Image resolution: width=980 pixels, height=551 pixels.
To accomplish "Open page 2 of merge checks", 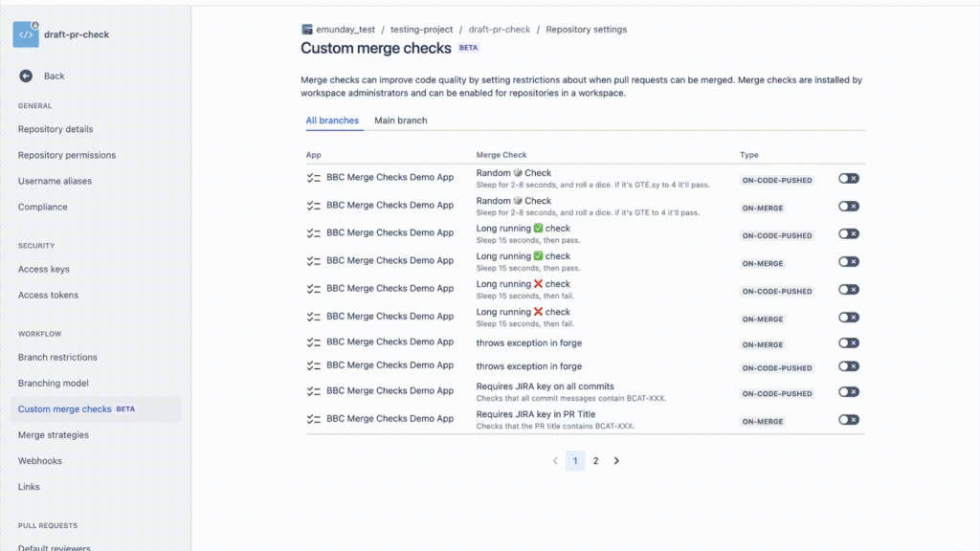I will (x=595, y=461).
